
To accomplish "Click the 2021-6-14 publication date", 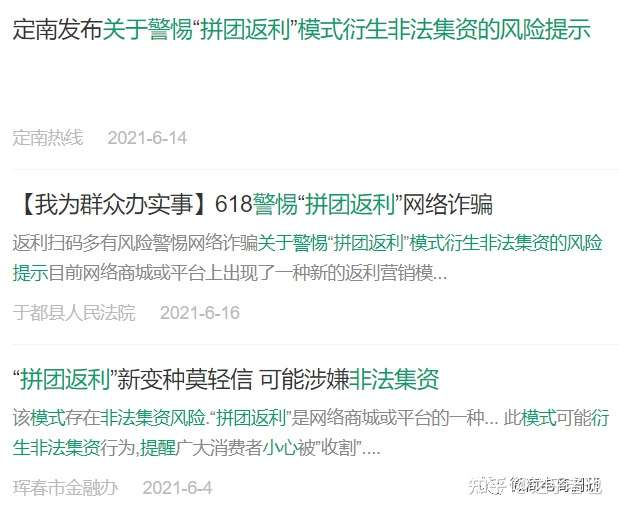I will click(x=147, y=138).
